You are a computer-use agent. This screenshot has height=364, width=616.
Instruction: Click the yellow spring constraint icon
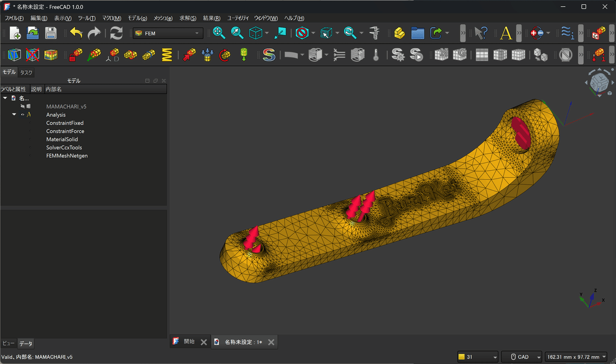click(x=167, y=54)
